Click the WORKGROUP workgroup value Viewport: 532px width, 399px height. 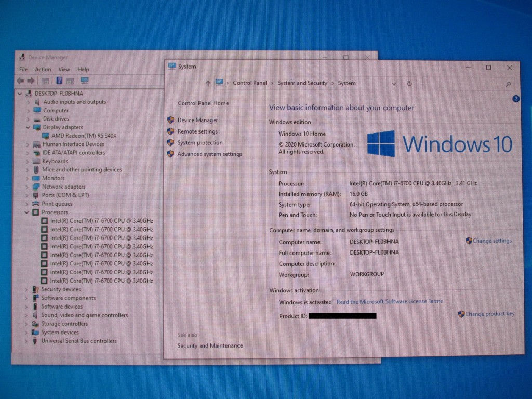tap(367, 274)
